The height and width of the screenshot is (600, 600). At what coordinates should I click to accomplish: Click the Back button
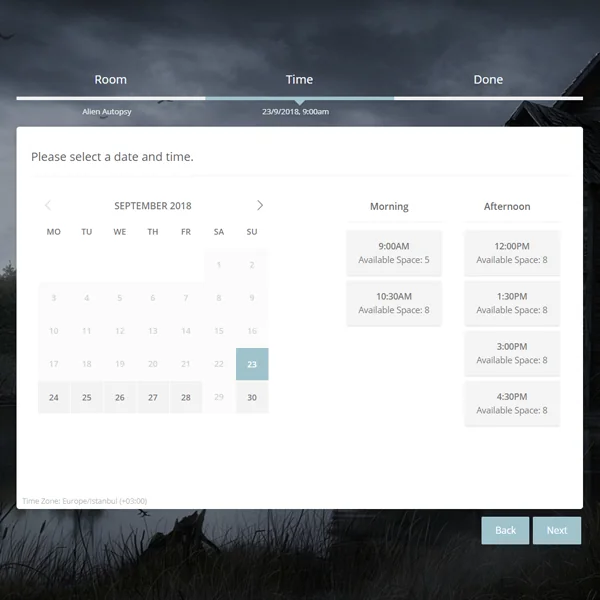(x=505, y=530)
